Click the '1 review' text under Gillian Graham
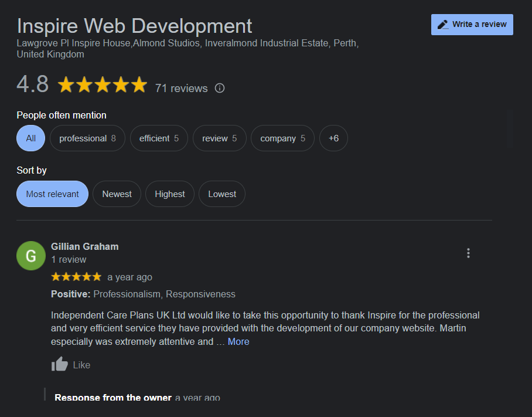Screen dimensions: 532x417 coord(69,259)
